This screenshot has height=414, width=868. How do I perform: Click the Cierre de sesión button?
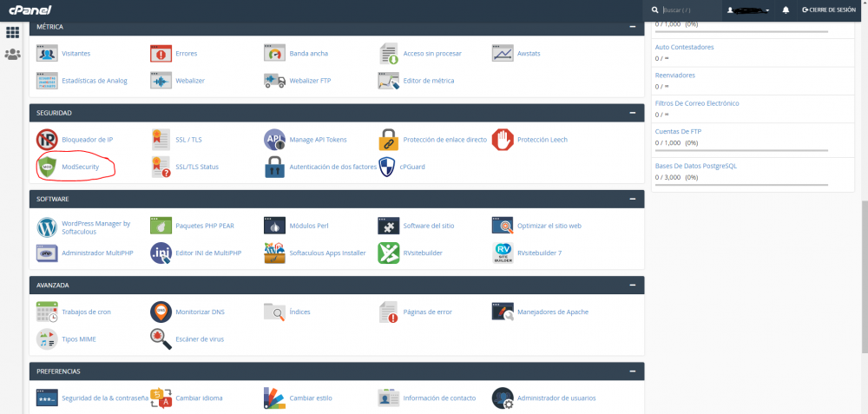(829, 10)
